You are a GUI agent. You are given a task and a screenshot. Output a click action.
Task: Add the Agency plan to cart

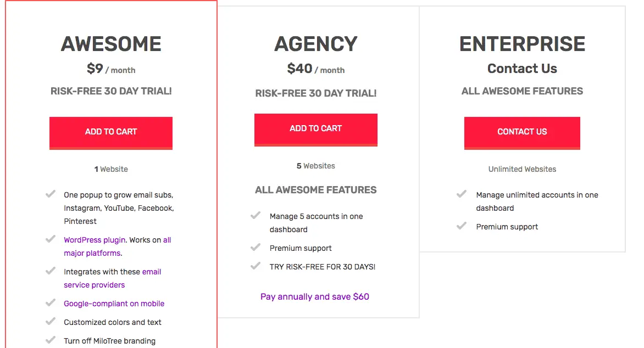pos(316,130)
